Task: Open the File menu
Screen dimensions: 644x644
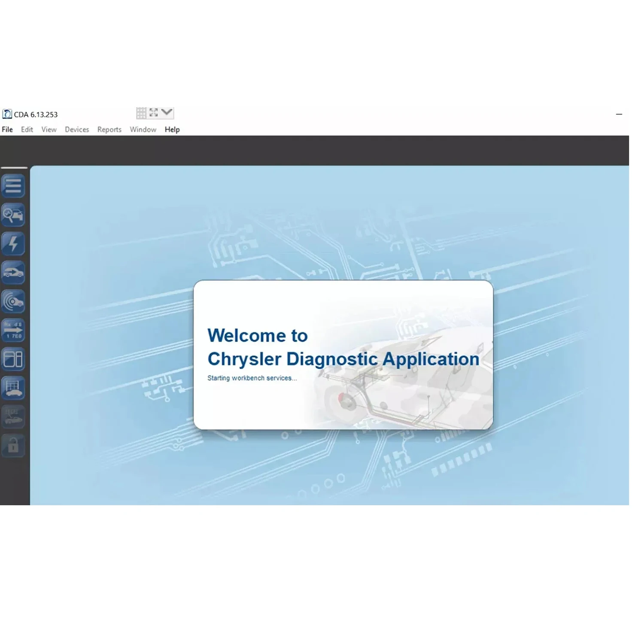Action: pyautogui.click(x=7, y=129)
